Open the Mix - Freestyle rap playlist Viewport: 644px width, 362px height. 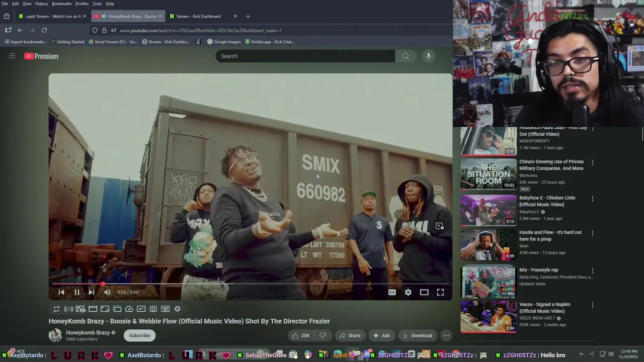[x=489, y=282]
